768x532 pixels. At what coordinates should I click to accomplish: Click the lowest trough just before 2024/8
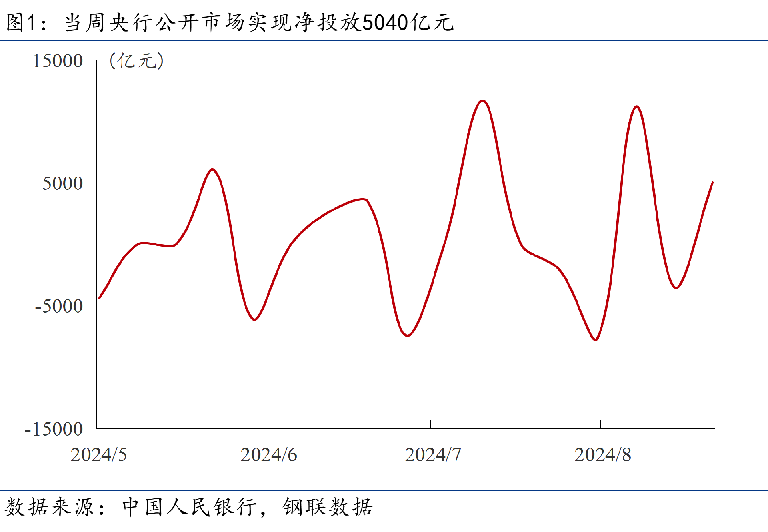click(596, 339)
